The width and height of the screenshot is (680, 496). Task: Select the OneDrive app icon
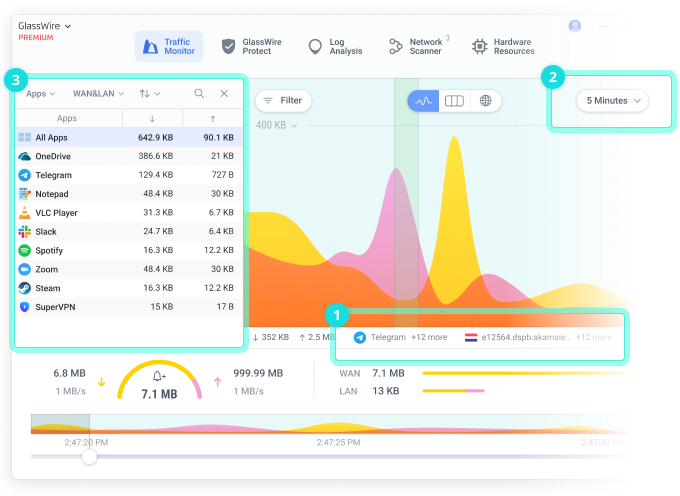(24, 156)
